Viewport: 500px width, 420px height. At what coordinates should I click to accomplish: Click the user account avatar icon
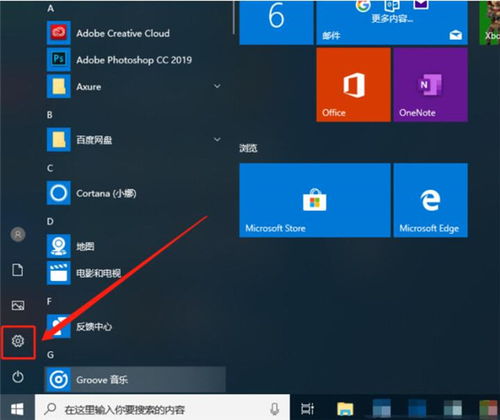click(18, 234)
